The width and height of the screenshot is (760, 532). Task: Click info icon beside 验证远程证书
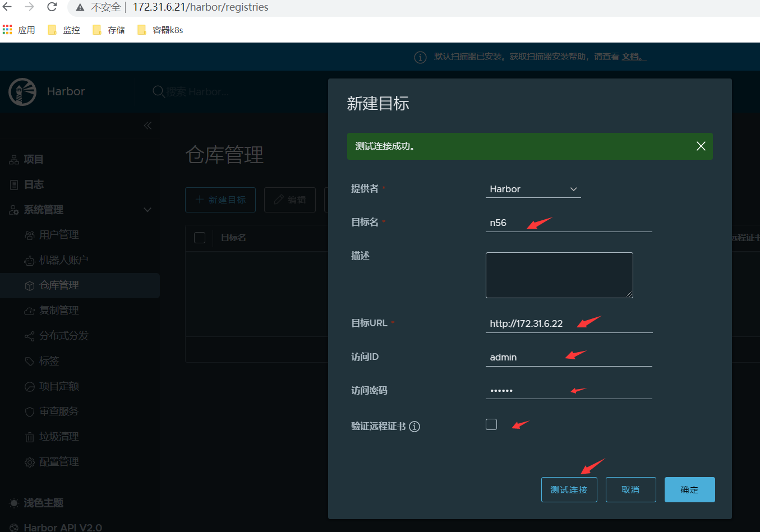click(x=414, y=427)
